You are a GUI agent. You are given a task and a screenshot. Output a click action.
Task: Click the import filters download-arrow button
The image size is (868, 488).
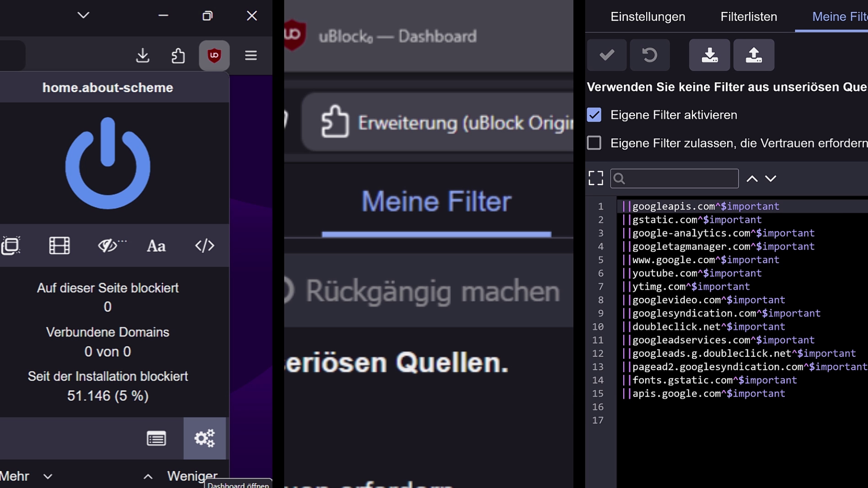[x=709, y=55]
